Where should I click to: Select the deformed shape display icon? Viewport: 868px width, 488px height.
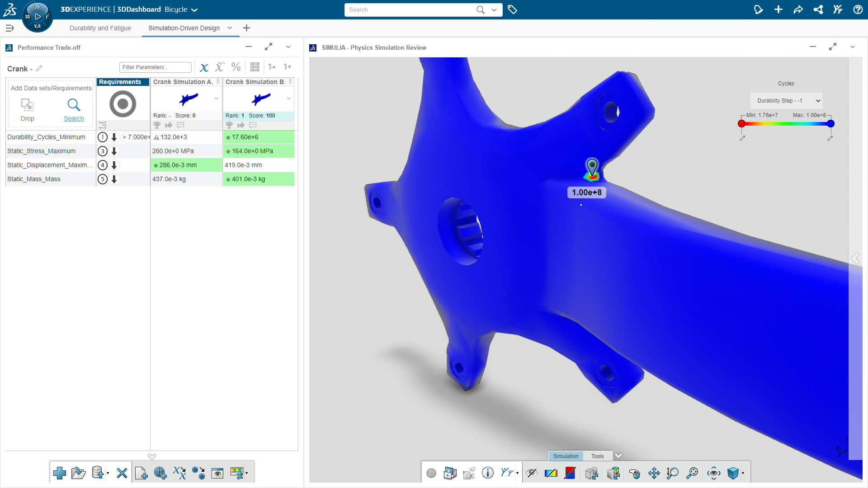(x=613, y=473)
